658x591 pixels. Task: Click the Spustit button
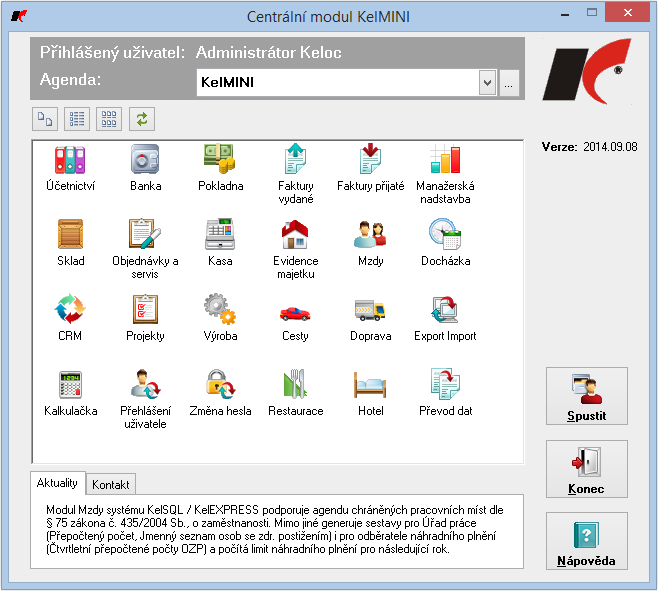click(587, 396)
